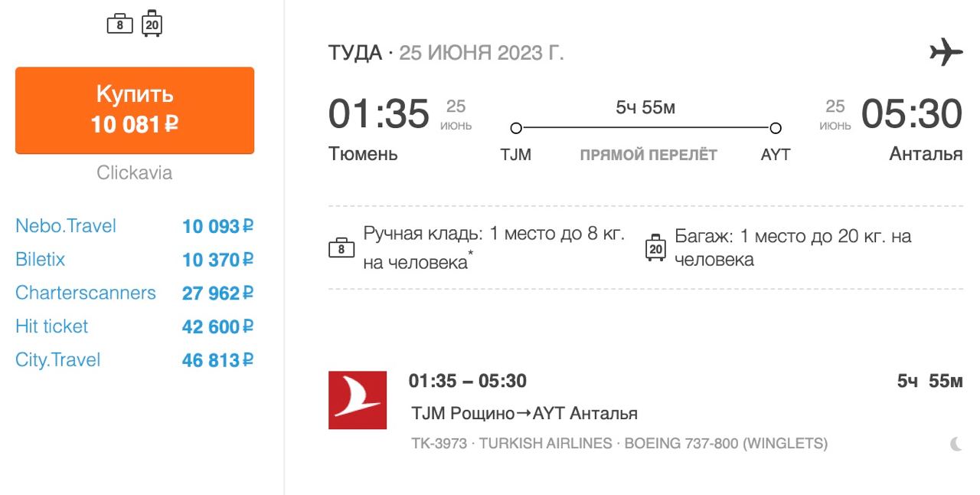Click the airplane icon near the date
Screen dimensions: 980x495
pos(946,52)
